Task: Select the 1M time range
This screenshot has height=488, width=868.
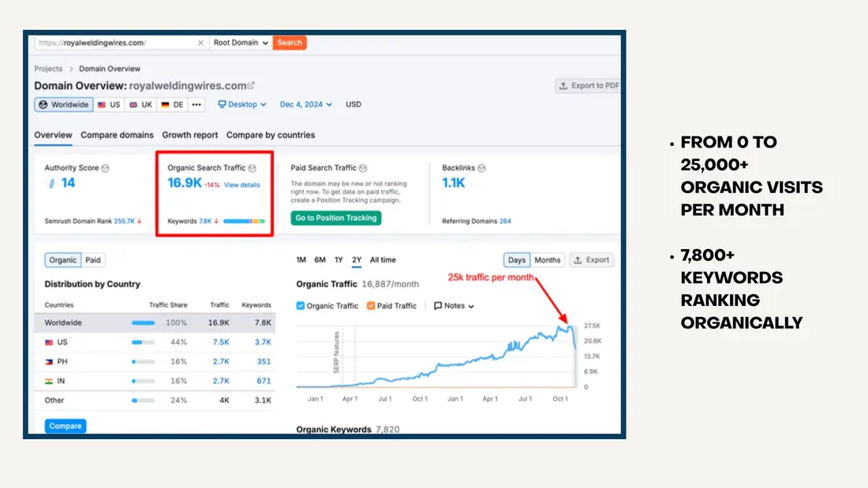Action: click(x=301, y=260)
